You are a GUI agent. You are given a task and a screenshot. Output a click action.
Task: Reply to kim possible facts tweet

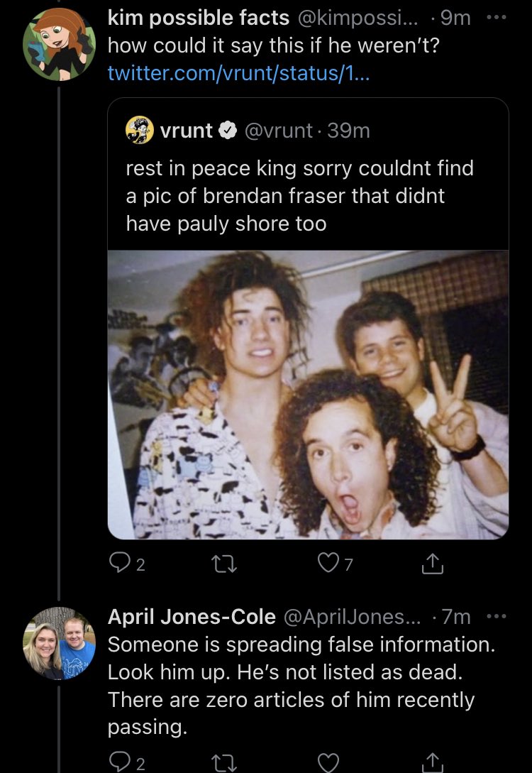126,563
